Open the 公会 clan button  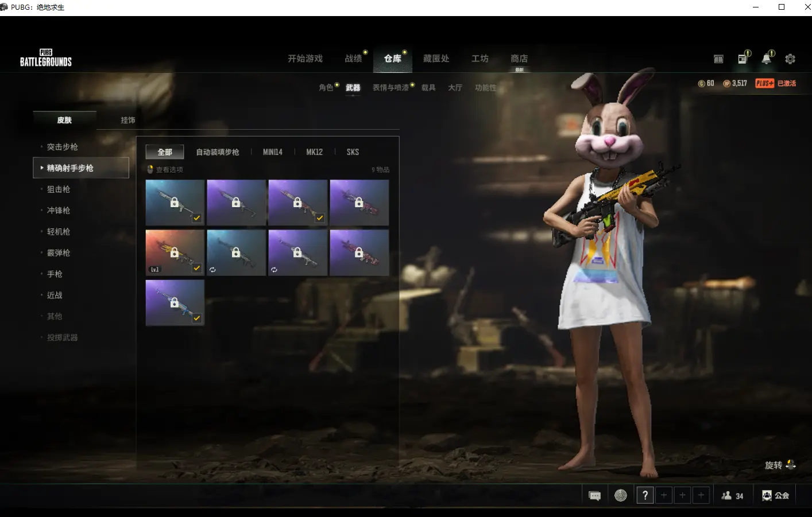tap(775, 496)
